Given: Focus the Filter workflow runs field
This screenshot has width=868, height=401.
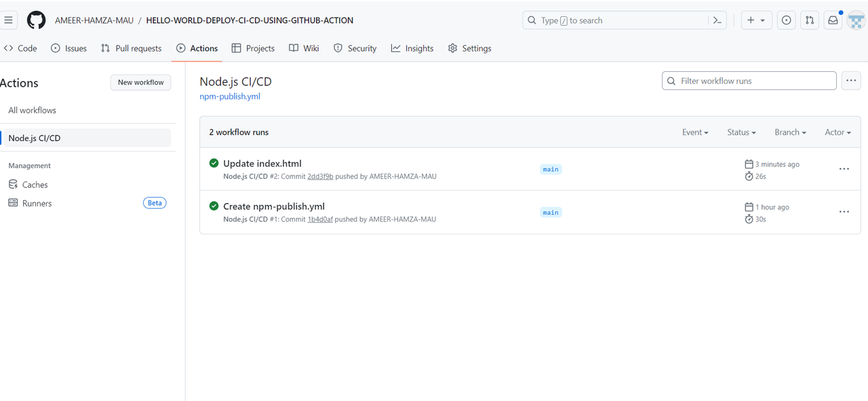Looking at the screenshot, I should [749, 81].
